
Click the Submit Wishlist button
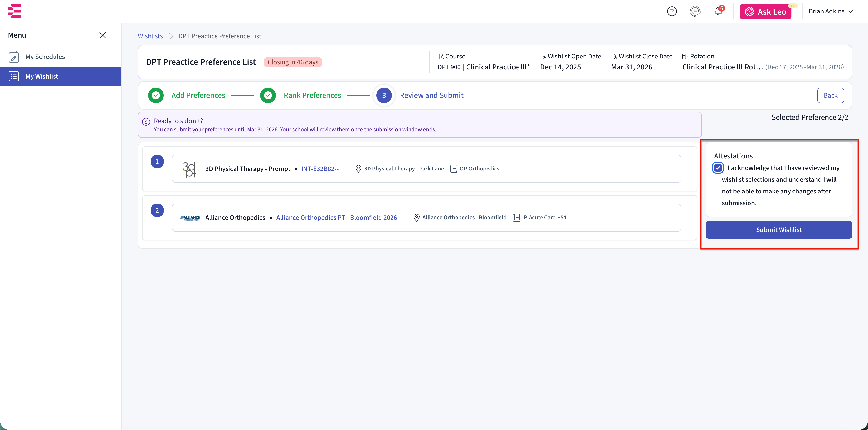[778, 230]
